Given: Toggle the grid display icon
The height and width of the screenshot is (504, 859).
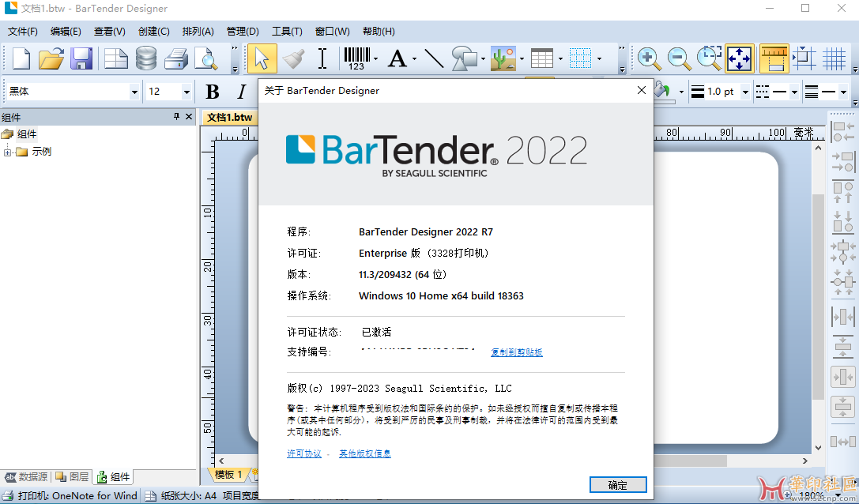Looking at the screenshot, I should point(835,58).
